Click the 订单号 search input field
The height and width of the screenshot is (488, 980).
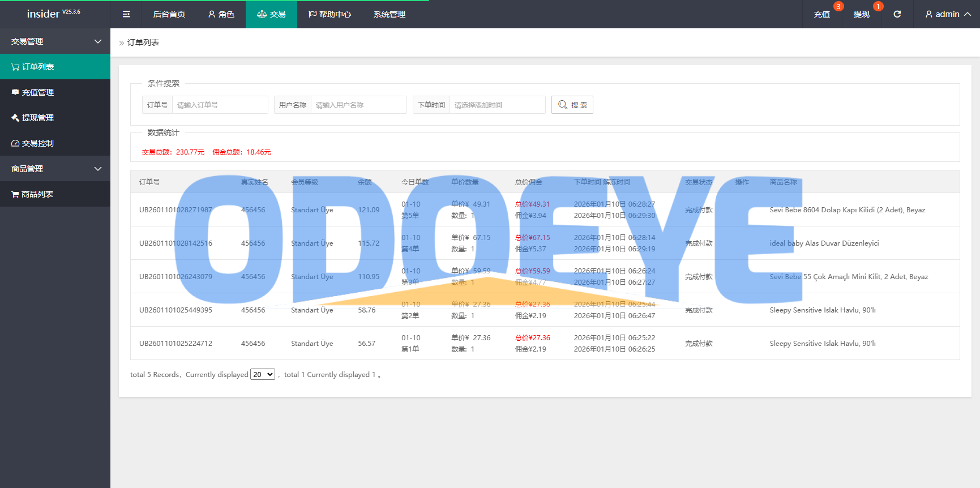point(220,105)
